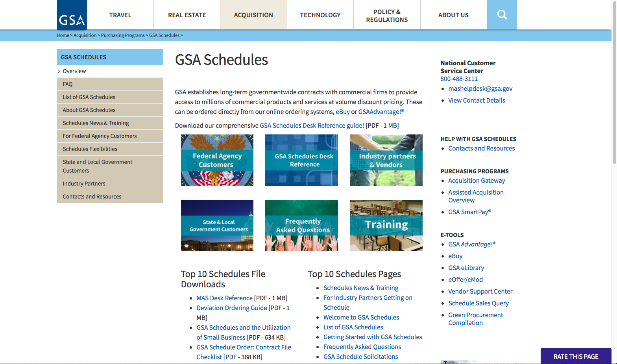Open Contacts and Resources help link
The height and width of the screenshot is (364, 617).
pyautogui.click(x=482, y=149)
